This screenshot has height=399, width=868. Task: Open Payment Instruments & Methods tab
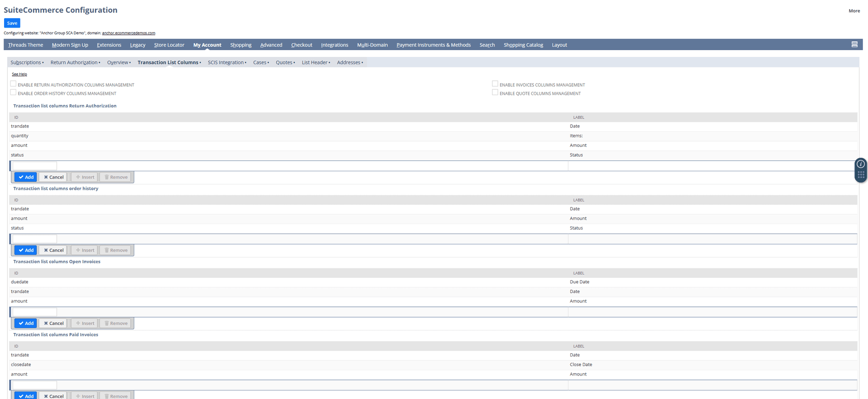(434, 45)
